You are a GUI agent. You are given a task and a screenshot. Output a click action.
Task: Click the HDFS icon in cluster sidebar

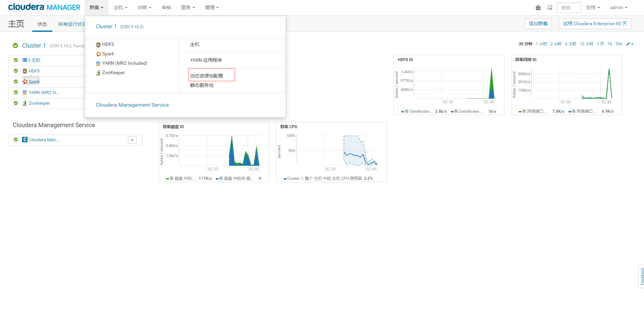25,71
